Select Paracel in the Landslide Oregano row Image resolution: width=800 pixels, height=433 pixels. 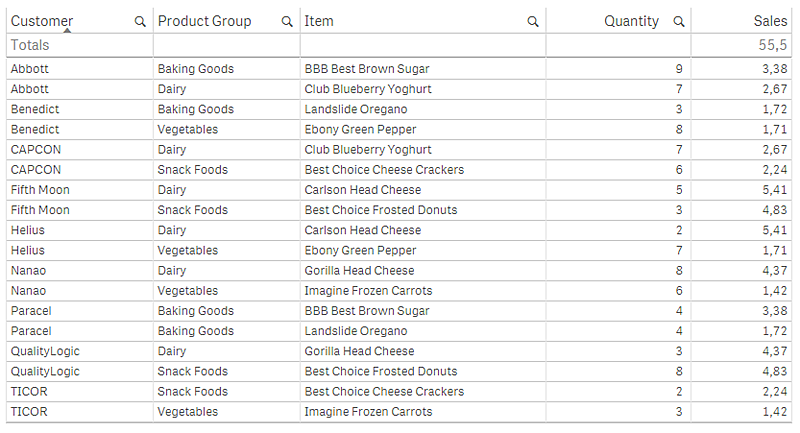(33, 331)
